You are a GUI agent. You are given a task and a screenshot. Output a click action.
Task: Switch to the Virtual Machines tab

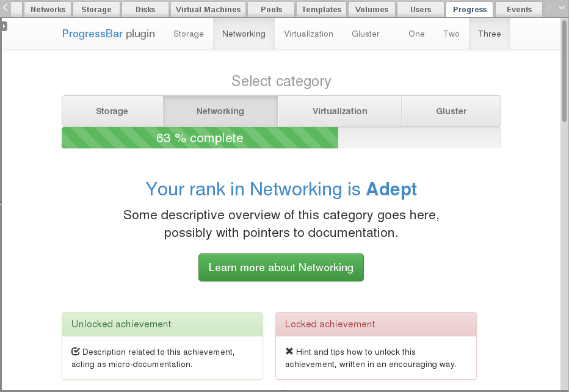tap(208, 10)
